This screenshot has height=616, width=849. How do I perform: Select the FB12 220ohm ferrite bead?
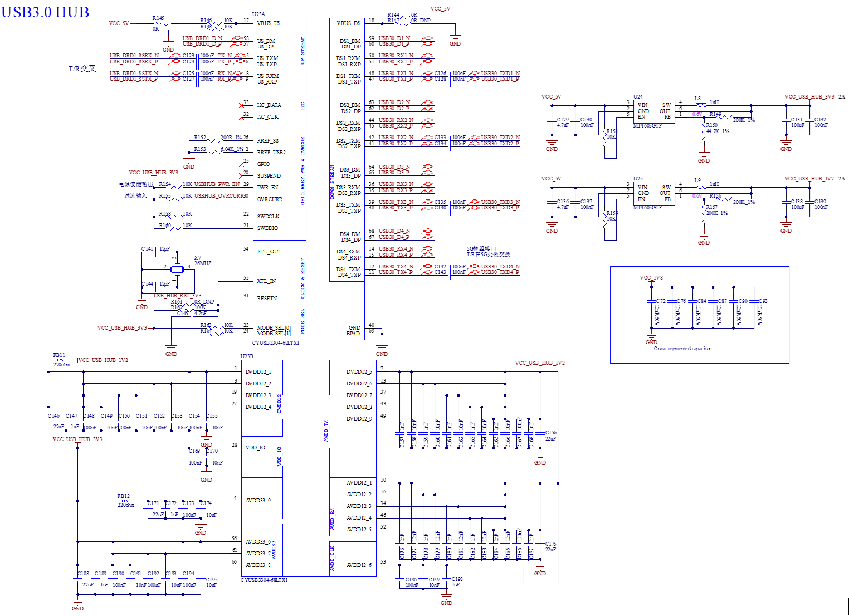tap(125, 500)
